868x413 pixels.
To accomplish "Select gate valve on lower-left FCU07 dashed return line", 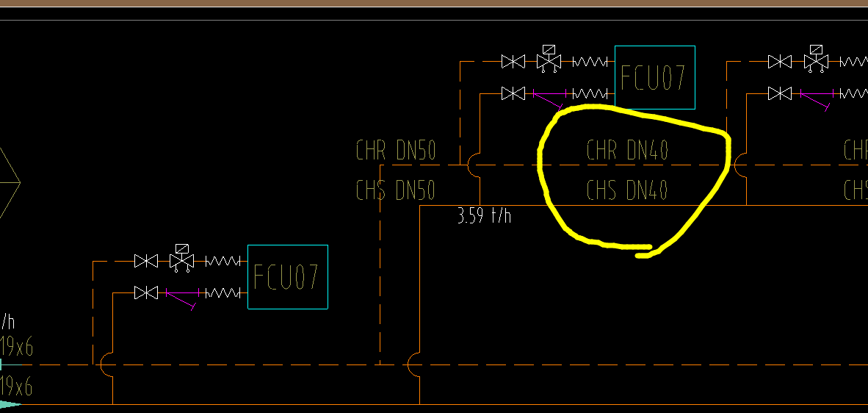I will tap(146, 261).
